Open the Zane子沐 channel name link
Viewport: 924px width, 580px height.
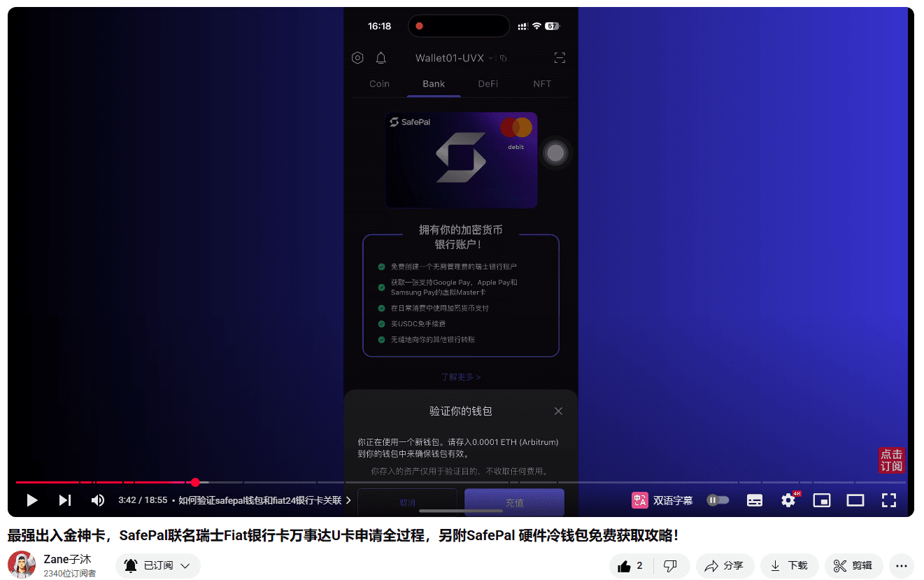67,560
